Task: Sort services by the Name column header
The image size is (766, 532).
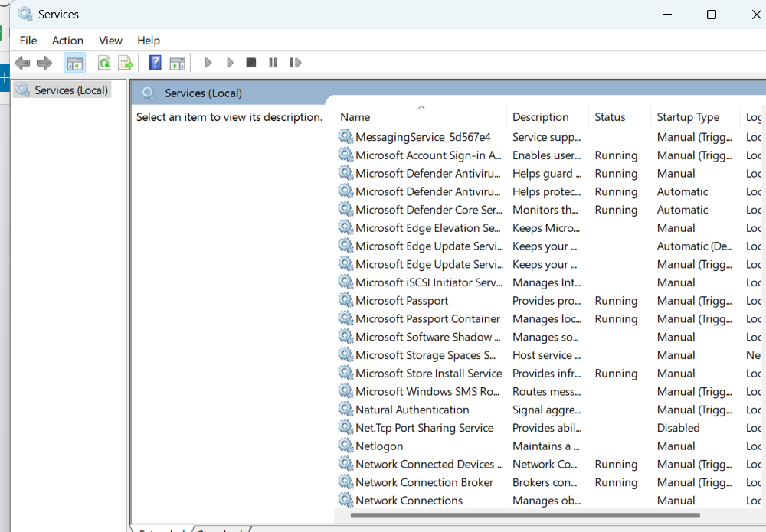Action: (x=421, y=116)
